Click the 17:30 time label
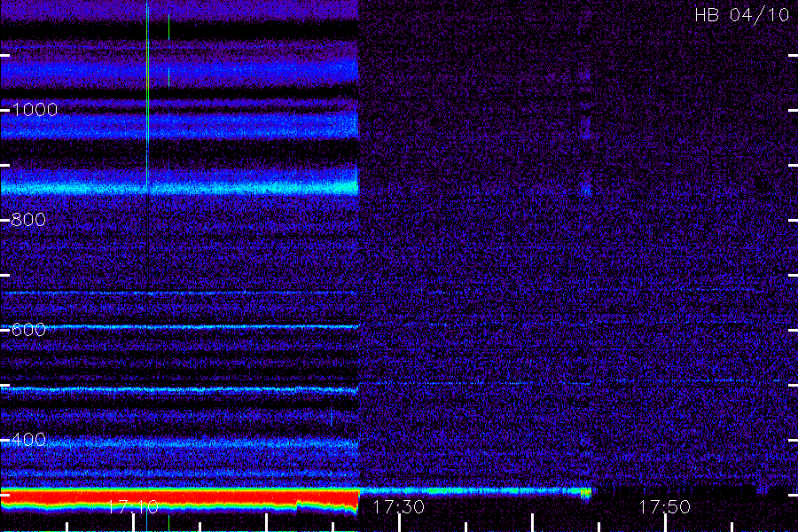 point(398,506)
